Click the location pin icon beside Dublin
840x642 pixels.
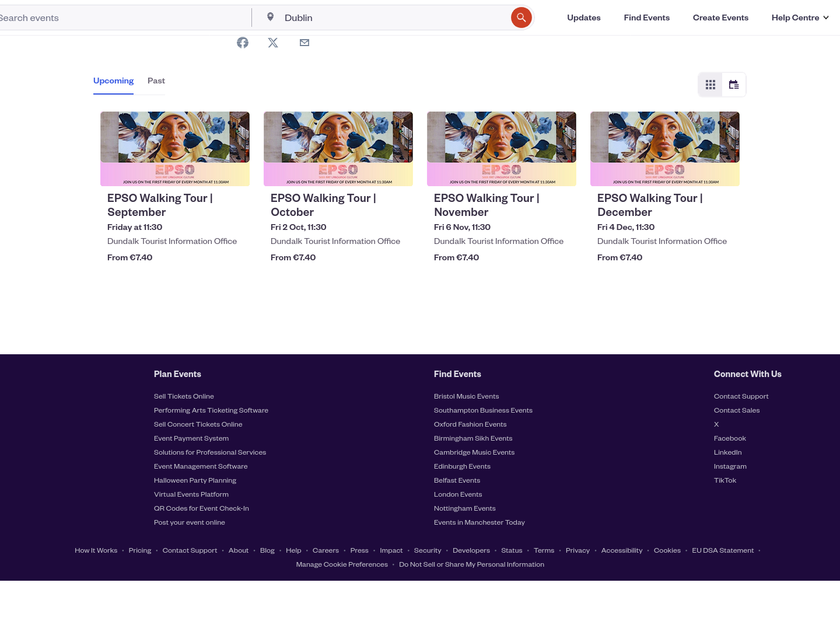pos(270,17)
